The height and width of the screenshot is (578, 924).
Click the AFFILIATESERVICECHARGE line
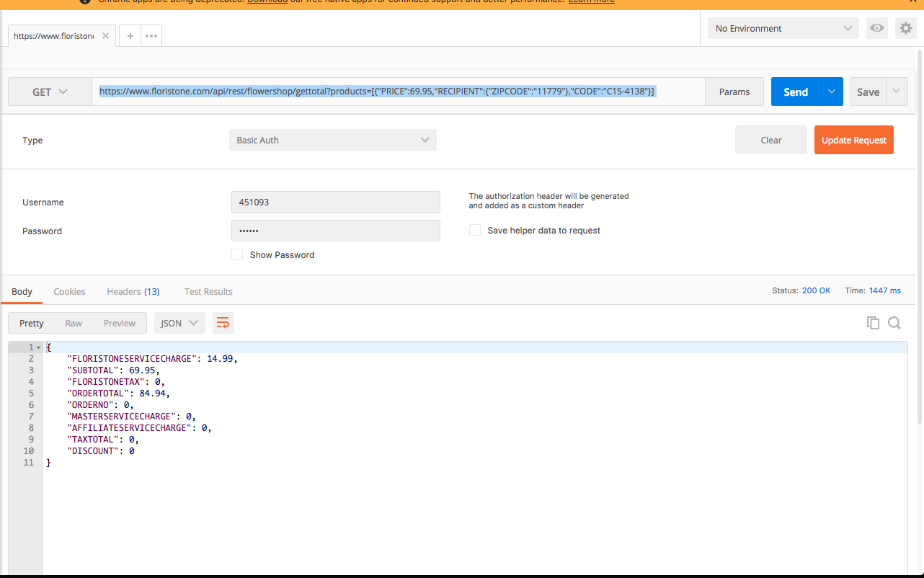pos(139,427)
